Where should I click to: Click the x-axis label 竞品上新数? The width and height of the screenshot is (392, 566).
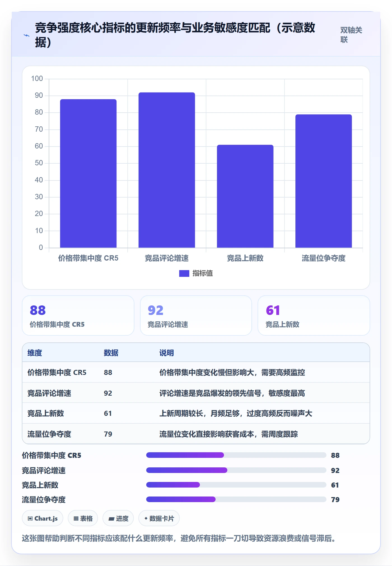[x=245, y=258]
